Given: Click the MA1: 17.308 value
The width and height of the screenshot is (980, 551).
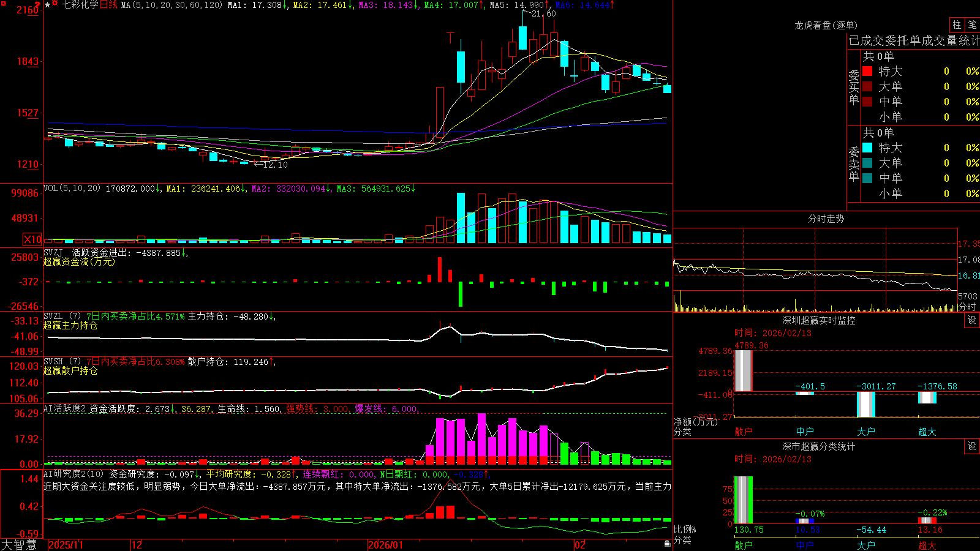Looking at the screenshot, I should coord(254,5).
